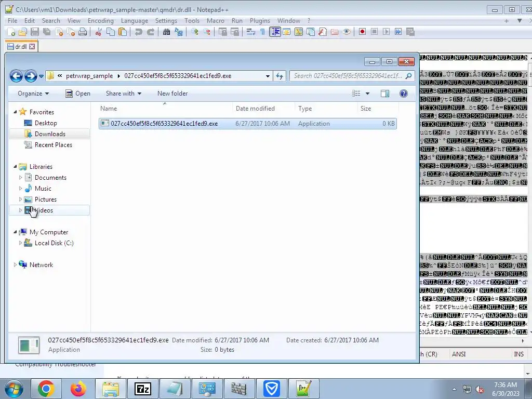Toggle the preview pane button
Image resolution: width=532 pixels, height=399 pixels.
pos(385,94)
